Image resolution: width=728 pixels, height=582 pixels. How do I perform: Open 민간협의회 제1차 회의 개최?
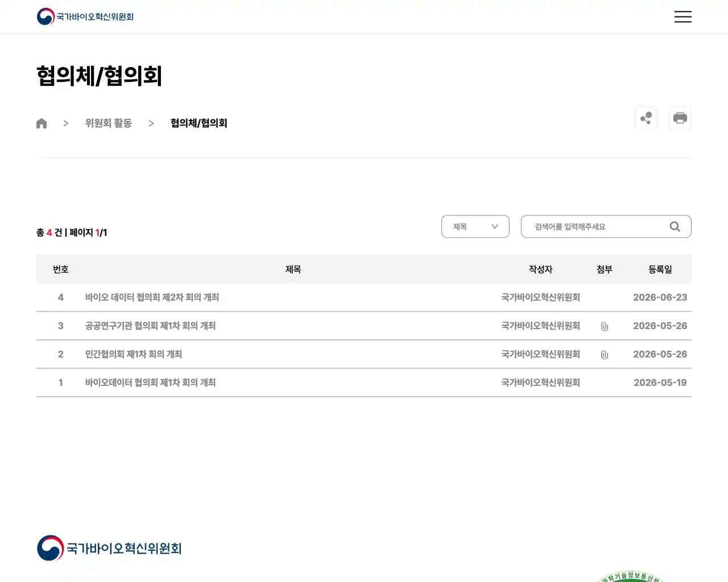134,354
